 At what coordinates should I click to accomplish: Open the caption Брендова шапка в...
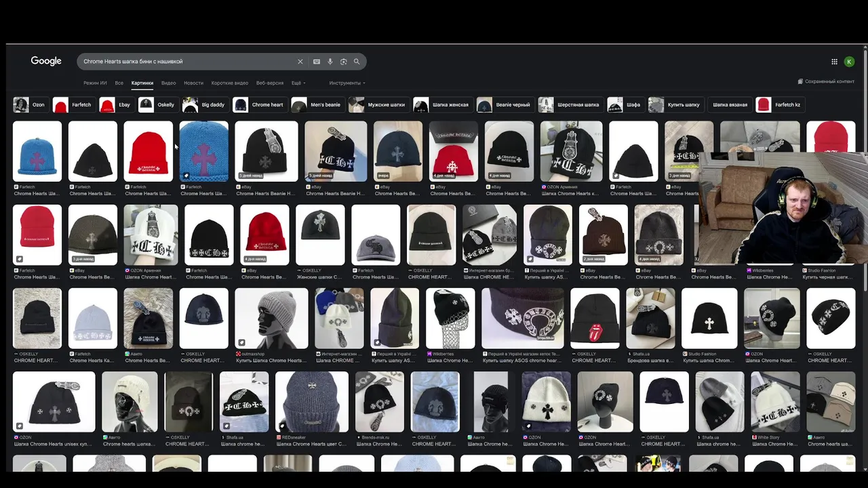(650, 361)
